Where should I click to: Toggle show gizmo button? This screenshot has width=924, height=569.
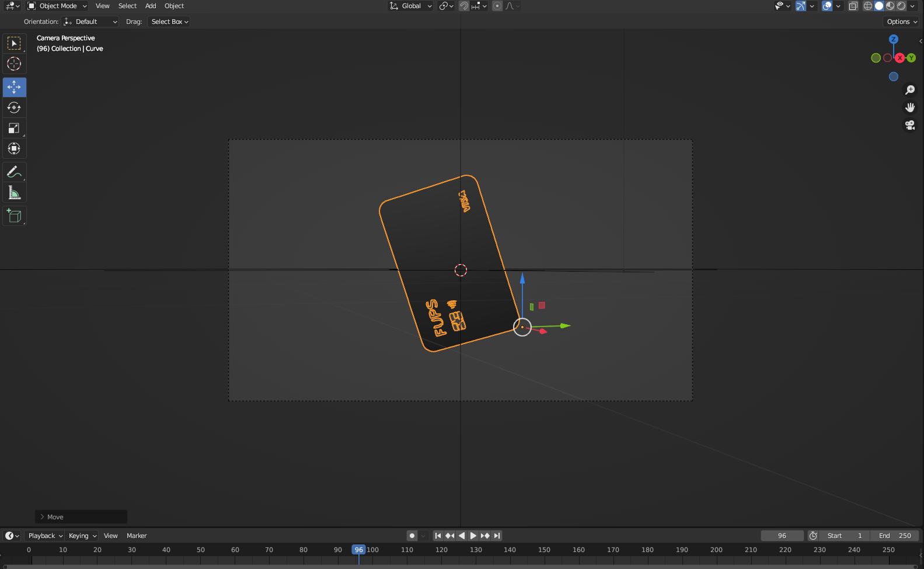click(801, 6)
